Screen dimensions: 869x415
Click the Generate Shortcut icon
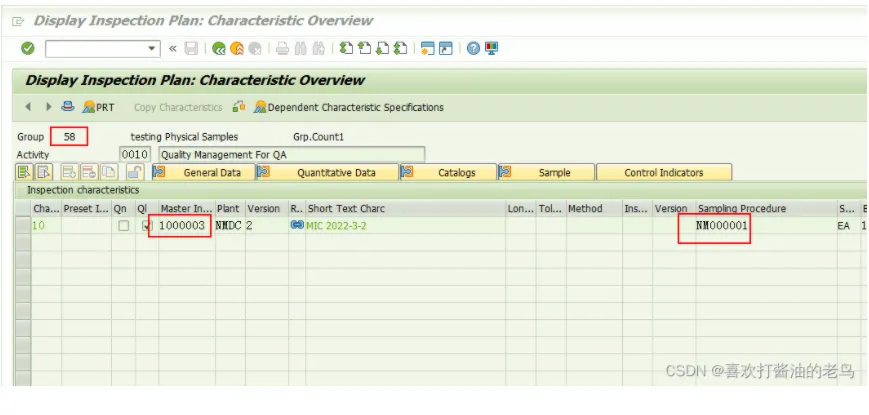tap(446, 49)
